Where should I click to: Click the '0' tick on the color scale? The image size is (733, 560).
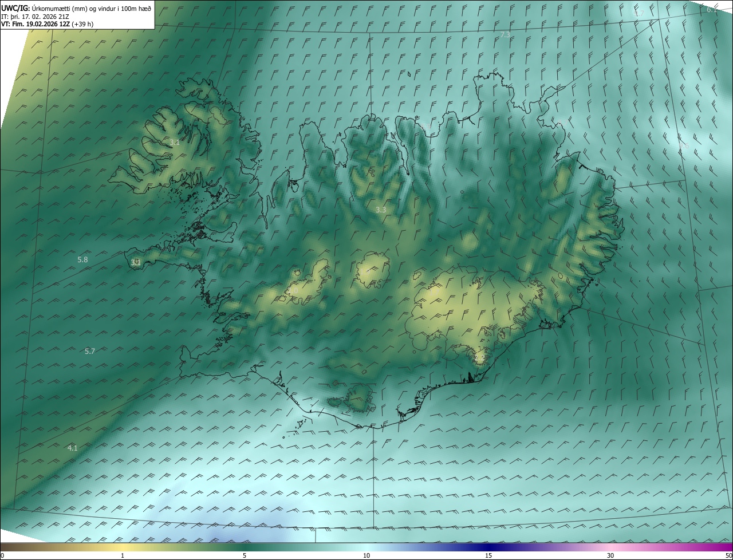tap(2, 555)
